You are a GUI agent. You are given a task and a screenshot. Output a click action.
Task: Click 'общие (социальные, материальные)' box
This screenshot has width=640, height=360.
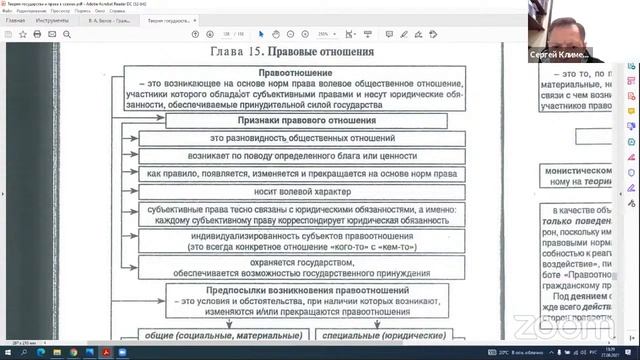coord(223,335)
